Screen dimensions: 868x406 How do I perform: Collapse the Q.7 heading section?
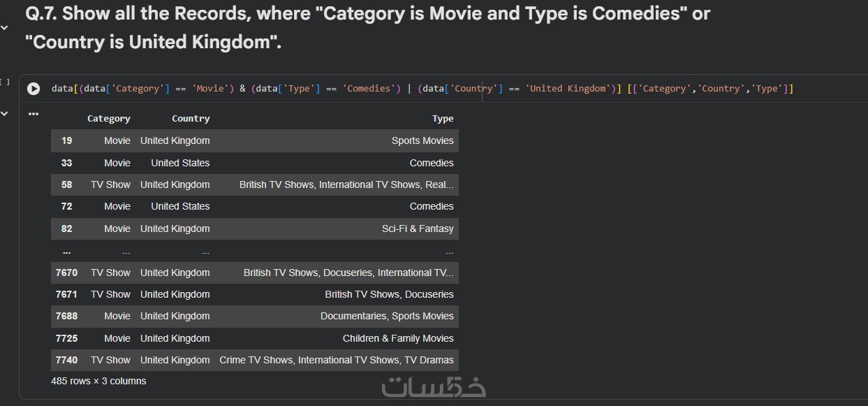tap(5, 28)
